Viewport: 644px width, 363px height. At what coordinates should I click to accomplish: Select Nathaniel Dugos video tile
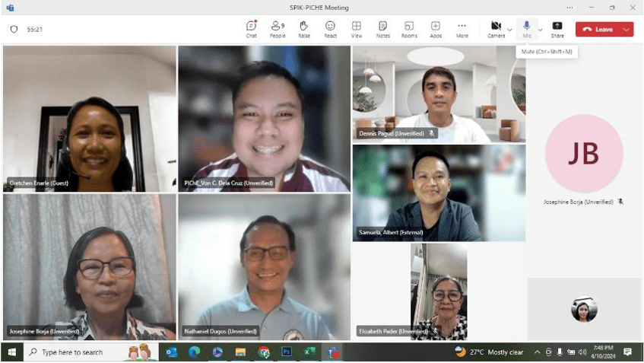click(x=265, y=267)
